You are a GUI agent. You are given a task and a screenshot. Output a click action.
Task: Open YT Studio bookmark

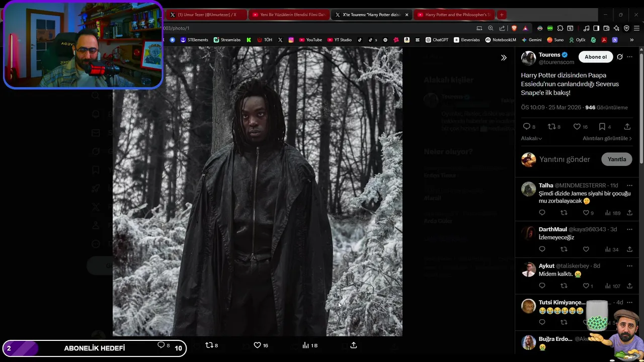click(339, 40)
